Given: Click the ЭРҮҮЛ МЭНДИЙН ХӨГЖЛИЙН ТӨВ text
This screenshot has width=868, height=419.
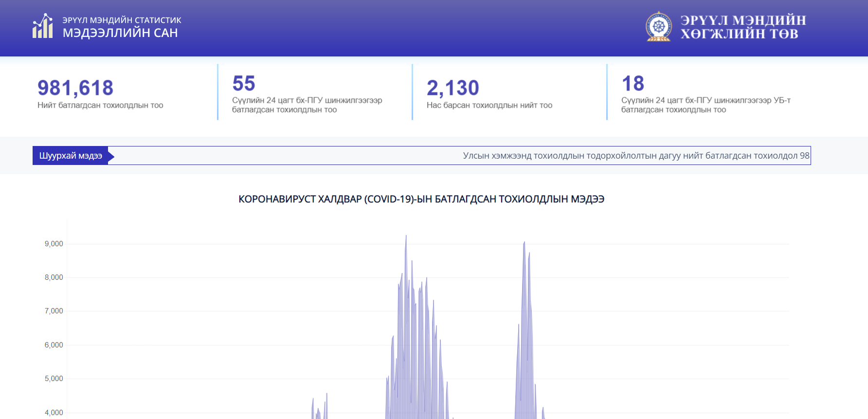Looking at the screenshot, I should (x=743, y=27).
